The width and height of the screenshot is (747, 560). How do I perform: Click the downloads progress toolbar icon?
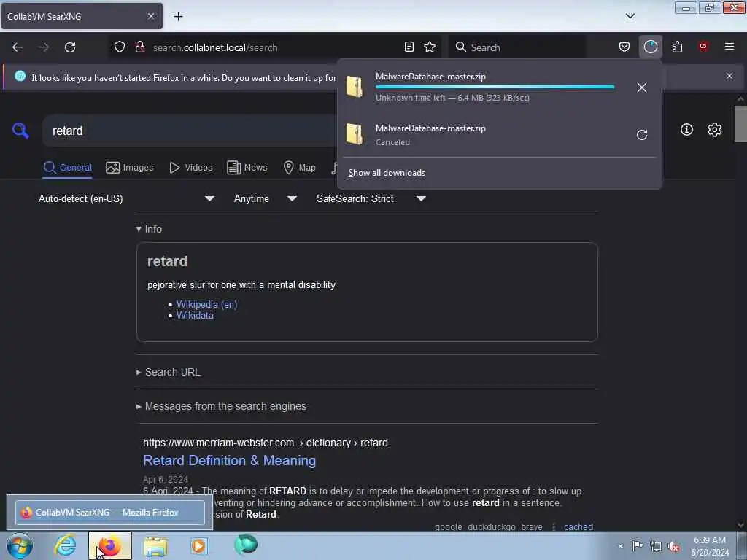pos(650,47)
